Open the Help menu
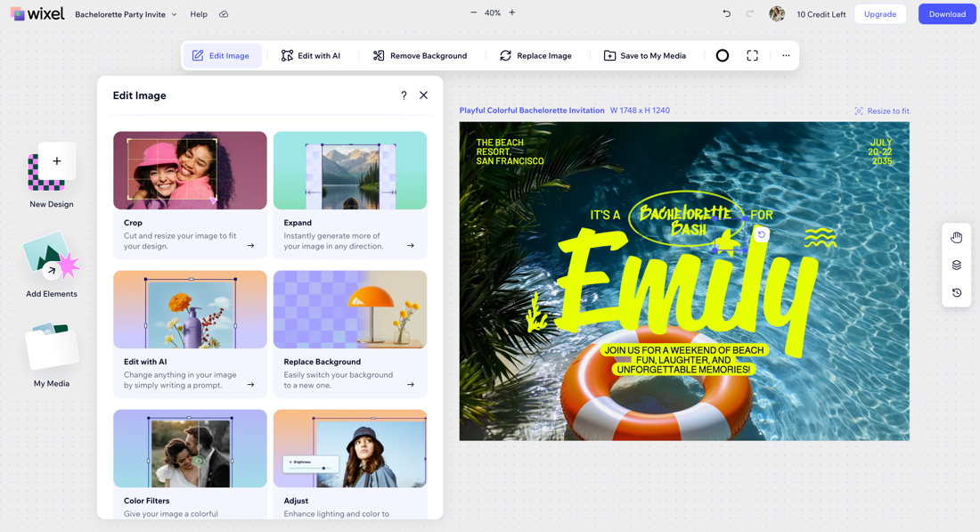 pos(199,14)
